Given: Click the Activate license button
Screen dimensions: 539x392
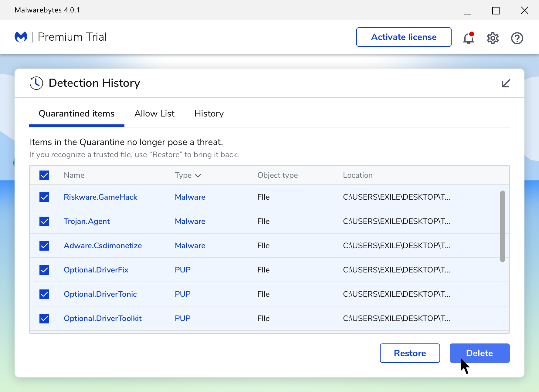Looking at the screenshot, I should 404,37.
